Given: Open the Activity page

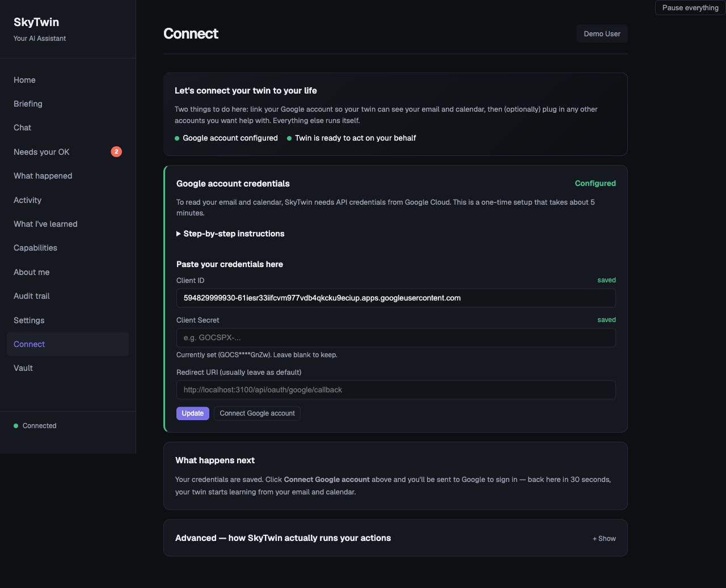Looking at the screenshot, I should 67,200.
